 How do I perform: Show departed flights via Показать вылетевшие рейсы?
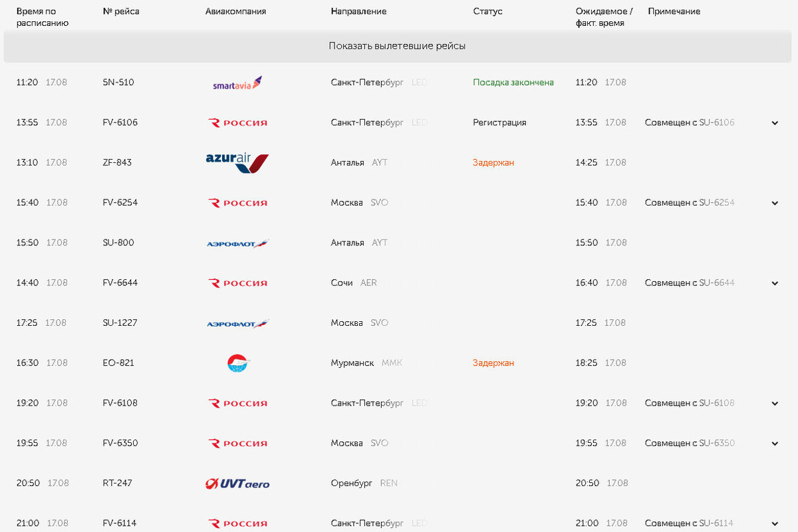[397, 46]
